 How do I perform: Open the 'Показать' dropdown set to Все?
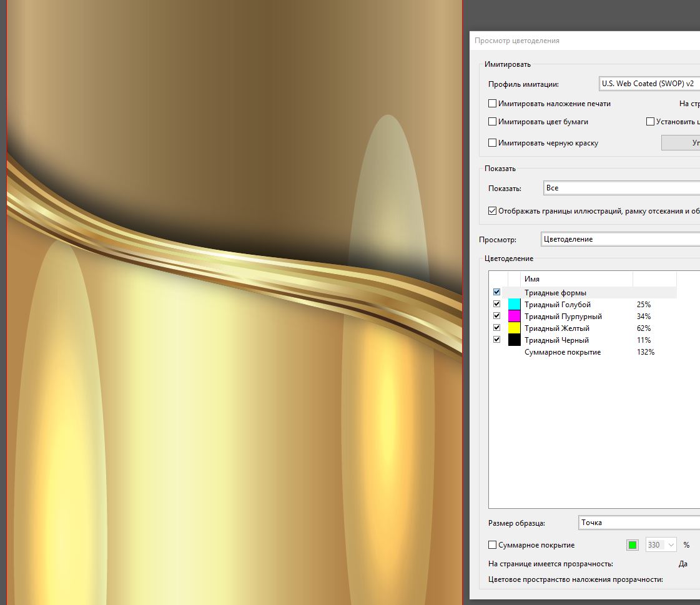[621, 188]
